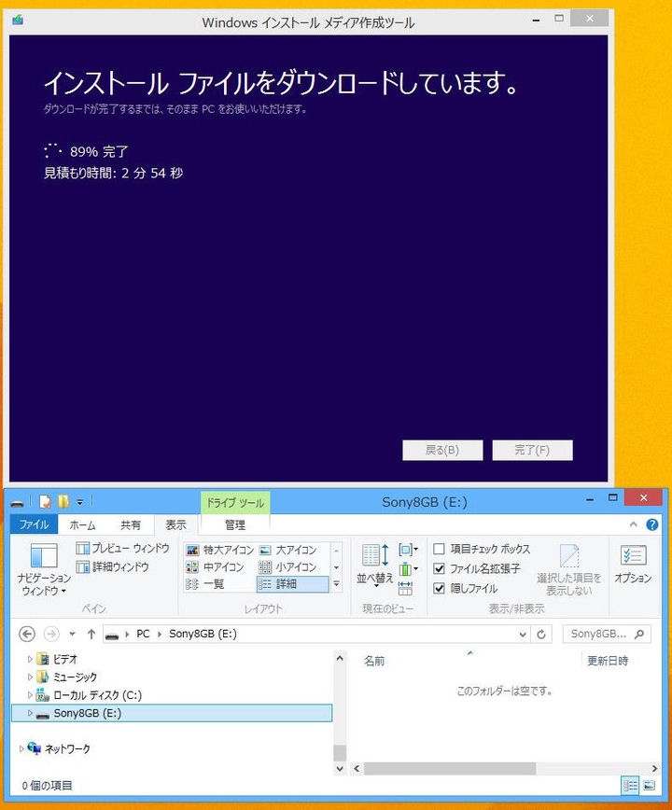
Task: Expand Local Disk (C:) tree node
Action: pyautogui.click(x=30, y=695)
